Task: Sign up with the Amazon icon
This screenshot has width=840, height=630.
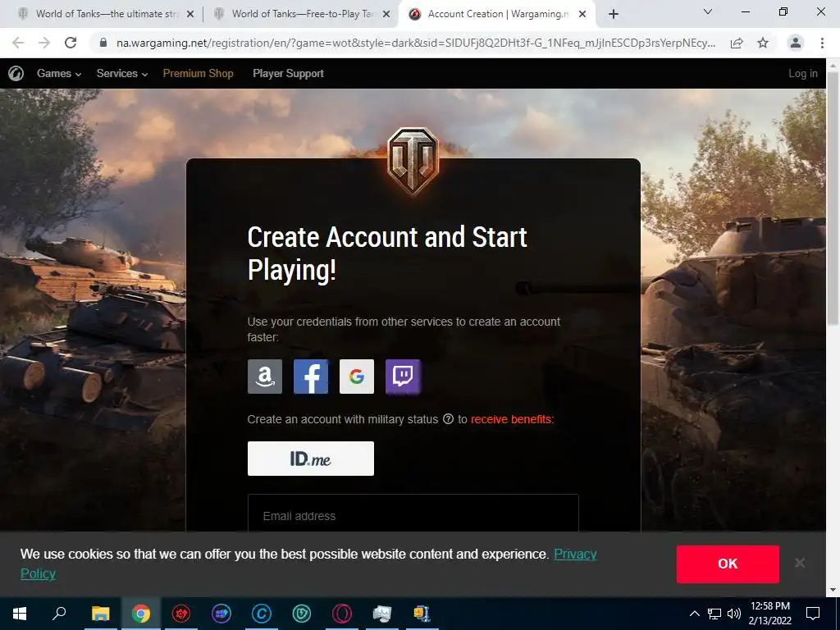Action: (265, 377)
